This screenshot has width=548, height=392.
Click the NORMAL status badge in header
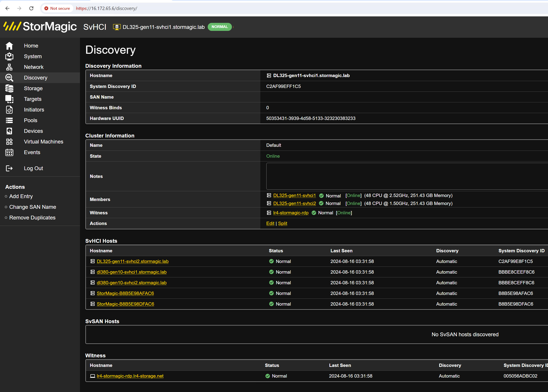click(x=219, y=27)
